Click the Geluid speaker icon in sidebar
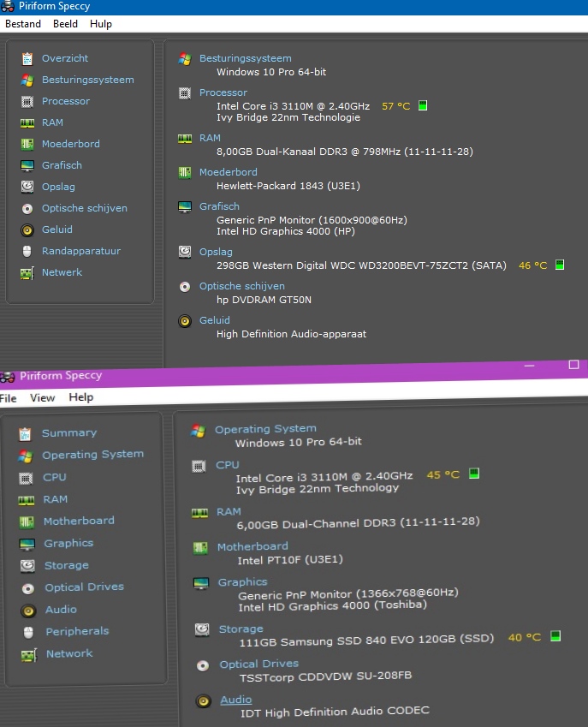Screen dimensions: 588x727 [27, 230]
